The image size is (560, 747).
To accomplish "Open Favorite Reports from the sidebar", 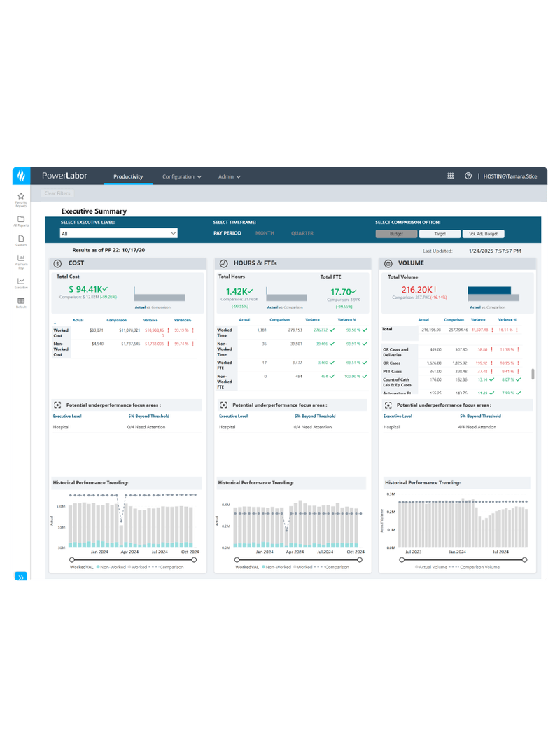I will [x=21, y=199].
